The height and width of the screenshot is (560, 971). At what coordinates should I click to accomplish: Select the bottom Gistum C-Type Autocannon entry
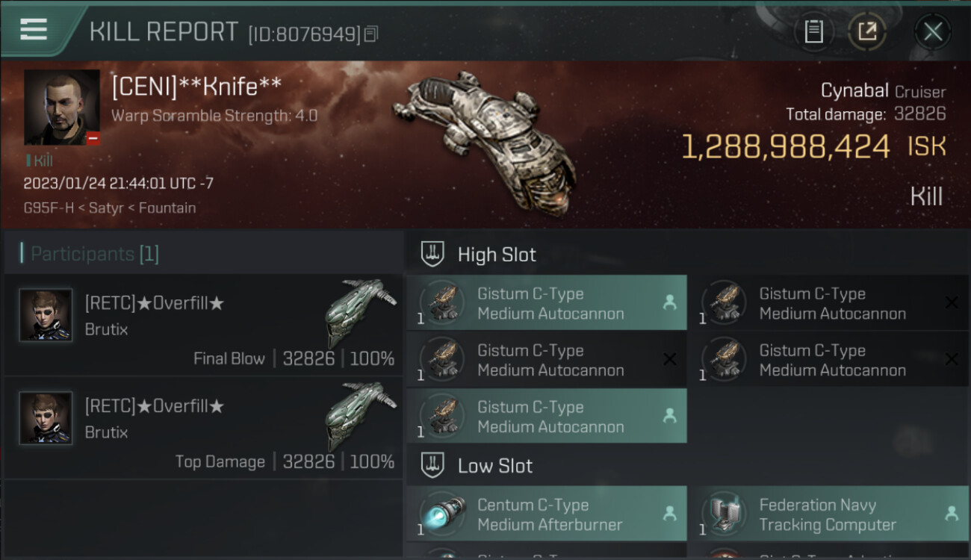coord(547,417)
